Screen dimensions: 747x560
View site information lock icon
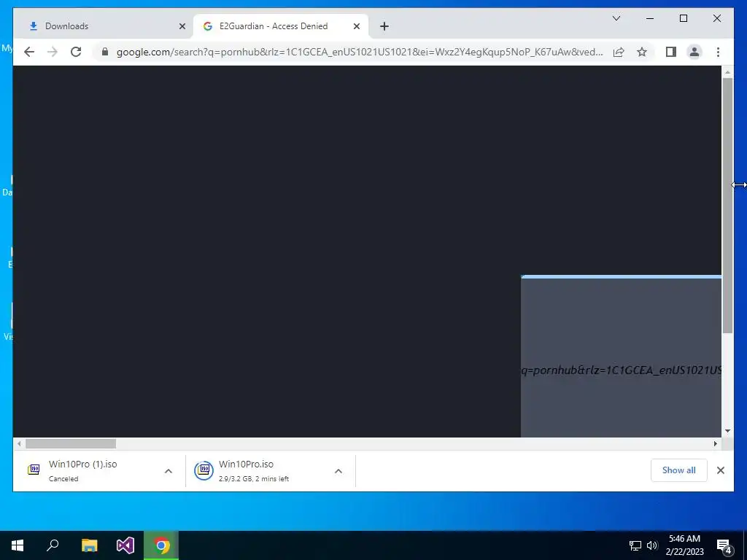[x=105, y=52]
